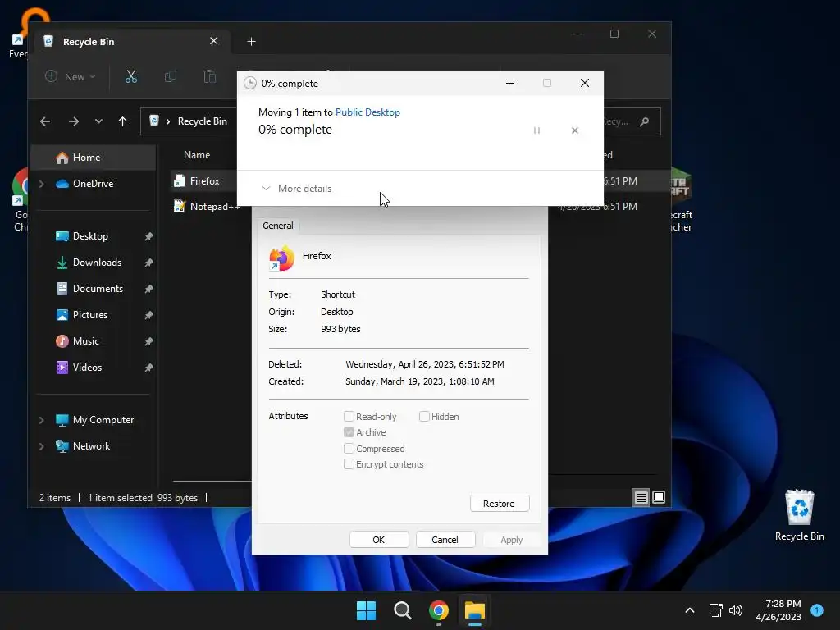Viewport: 840px width, 630px height.
Task: Go forward with the right arrow button
Action: pos(73,121)
